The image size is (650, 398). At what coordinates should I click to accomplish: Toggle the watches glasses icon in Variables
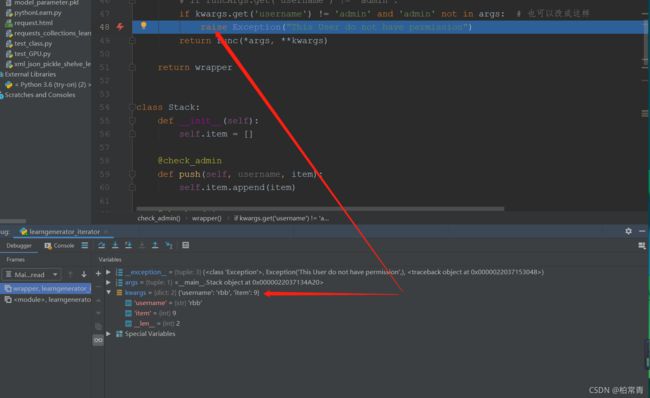[x=98, y=340]
